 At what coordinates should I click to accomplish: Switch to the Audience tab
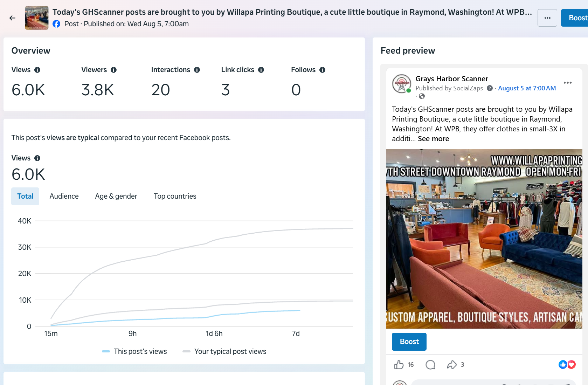pyautogui.click(x=64, y=196)
